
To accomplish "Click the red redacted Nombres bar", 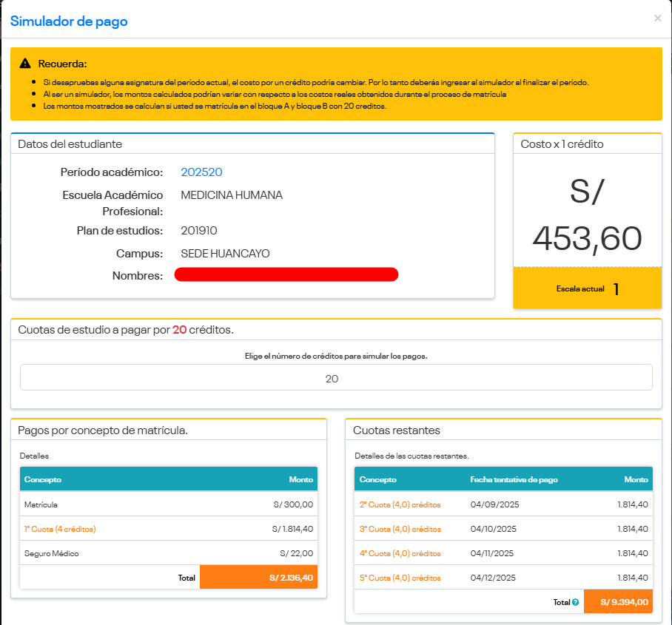I will (x=286, y=275).
